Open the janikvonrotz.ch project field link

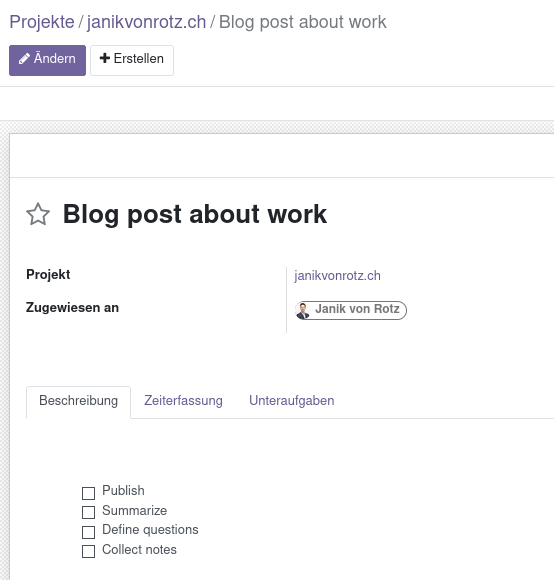(x=337, y=276)
